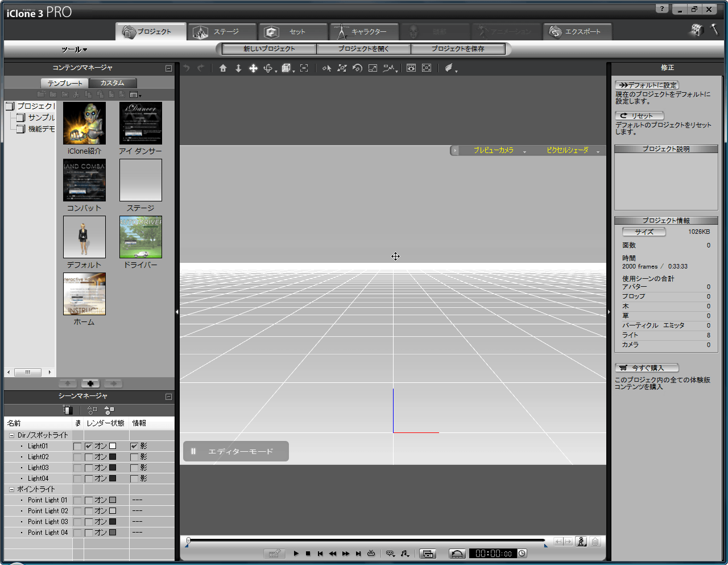
Task: Enable the On checkbox for Point Light 01
Action: (x=89, y=500)
